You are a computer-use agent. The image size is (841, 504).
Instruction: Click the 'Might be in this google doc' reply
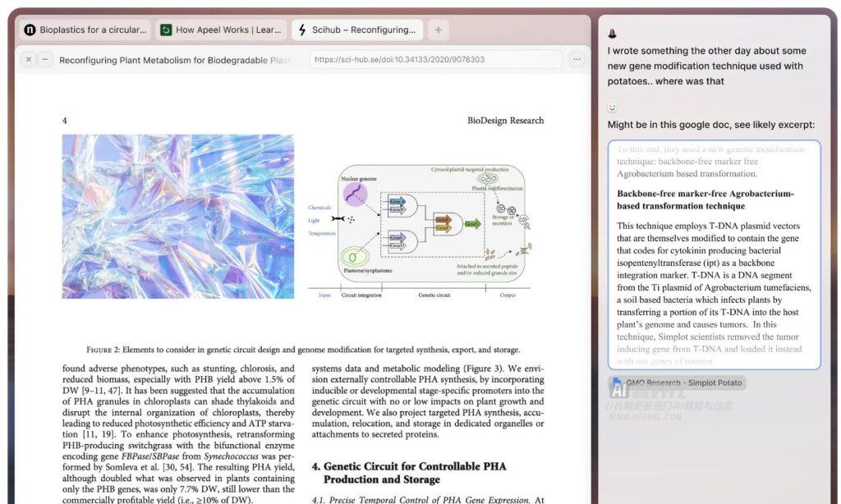710,125
